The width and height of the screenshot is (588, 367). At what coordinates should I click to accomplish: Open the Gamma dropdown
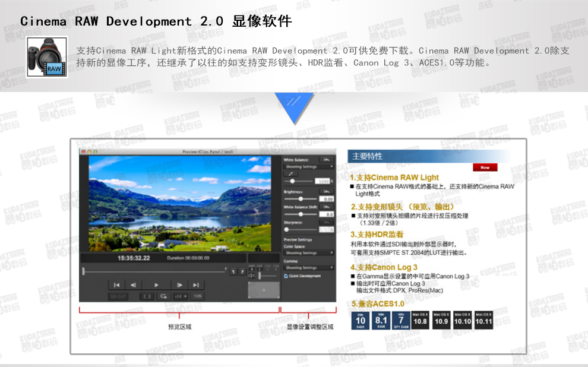coord(309,268)
